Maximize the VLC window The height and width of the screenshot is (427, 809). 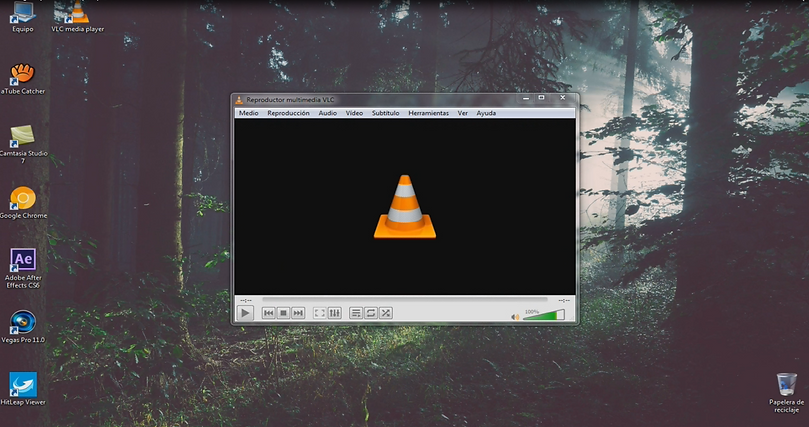[541, 98]
